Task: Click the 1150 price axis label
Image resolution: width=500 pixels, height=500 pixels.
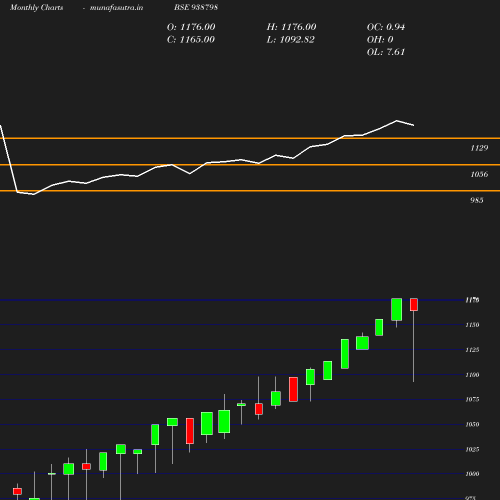Action: (x=472, y=325)
